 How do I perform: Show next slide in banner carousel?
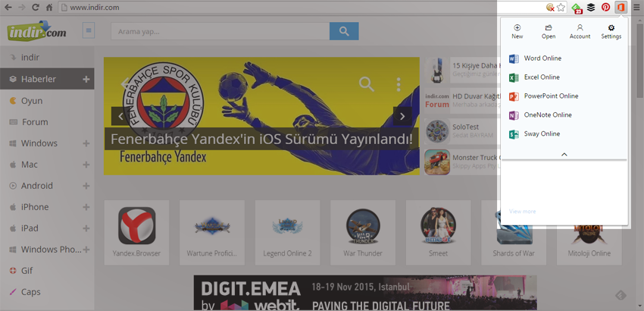tap(402, 116)
